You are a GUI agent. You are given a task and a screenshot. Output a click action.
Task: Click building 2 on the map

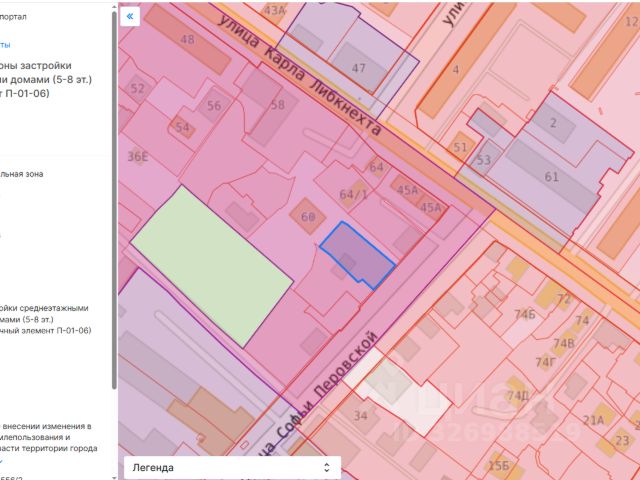point(553,123)
